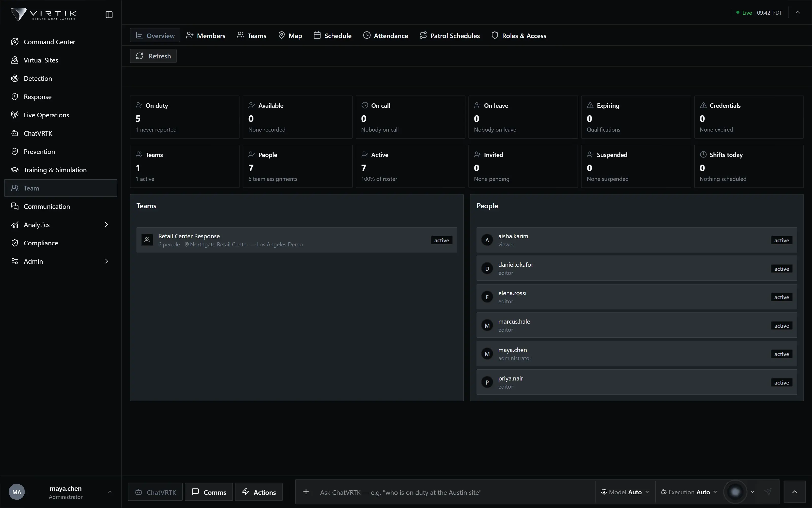This screenshot has height=508, width=812.
Task: Open Command Center from sidebar
Action: pyautogui.click(x=60, y=42)
